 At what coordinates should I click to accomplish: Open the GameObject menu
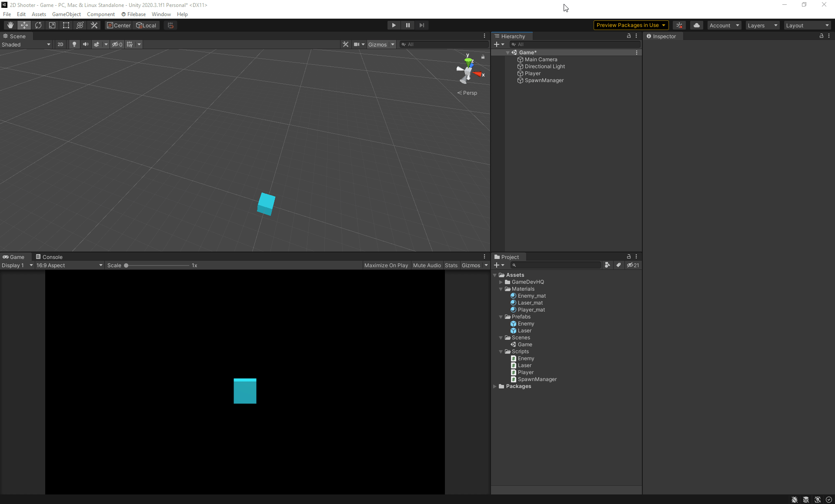(66, 14)
